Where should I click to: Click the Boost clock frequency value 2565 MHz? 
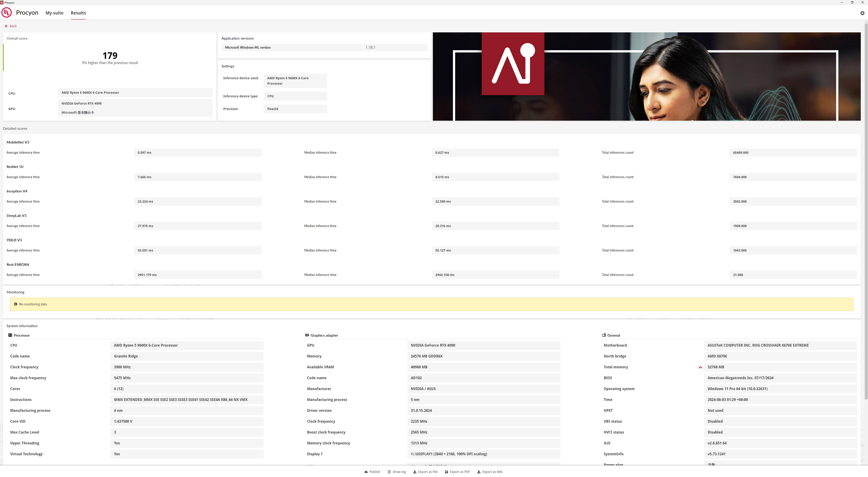(x=484, y=432)
